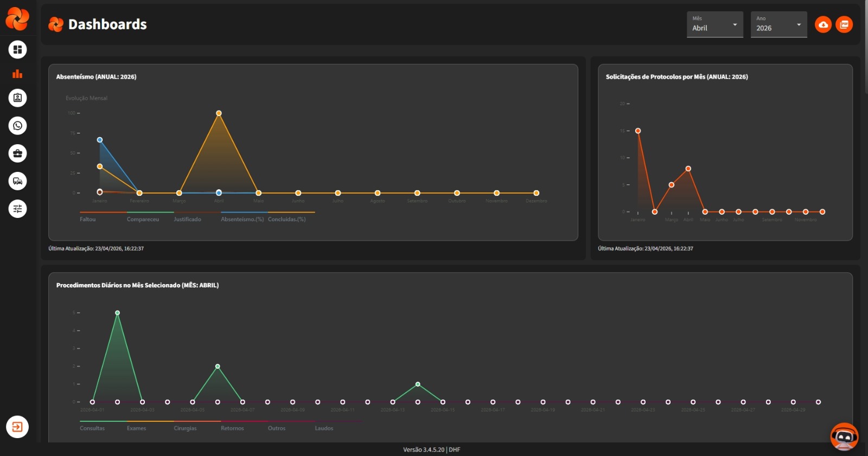Toggle the Exames legend entry
The image size is (868, 456).
tap(136, 428)
